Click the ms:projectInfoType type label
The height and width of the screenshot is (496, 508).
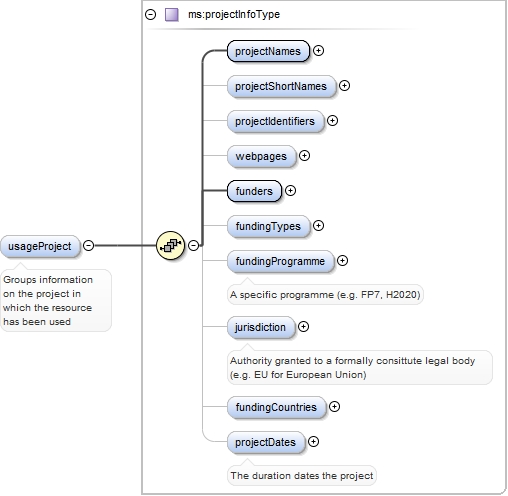click(x=234, y=15)
